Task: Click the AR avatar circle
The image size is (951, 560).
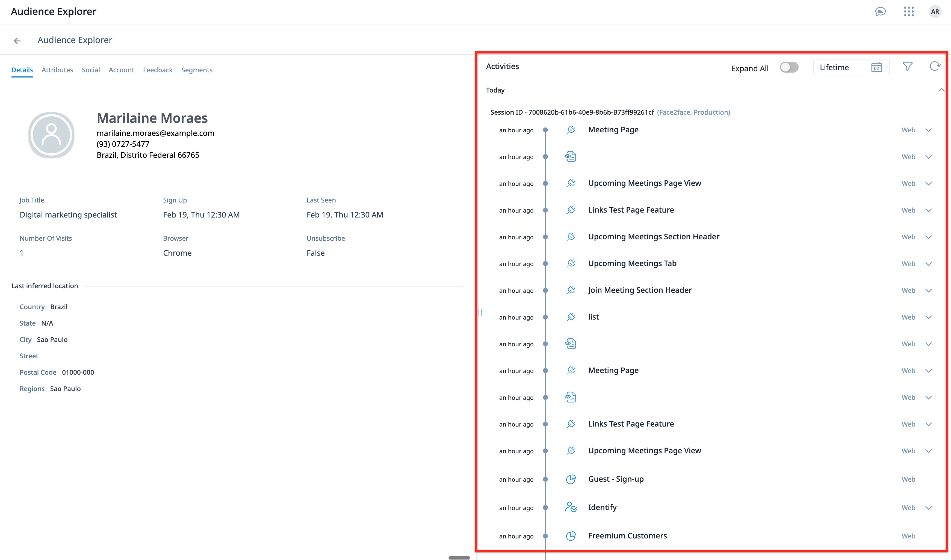Action: point(935,12)
